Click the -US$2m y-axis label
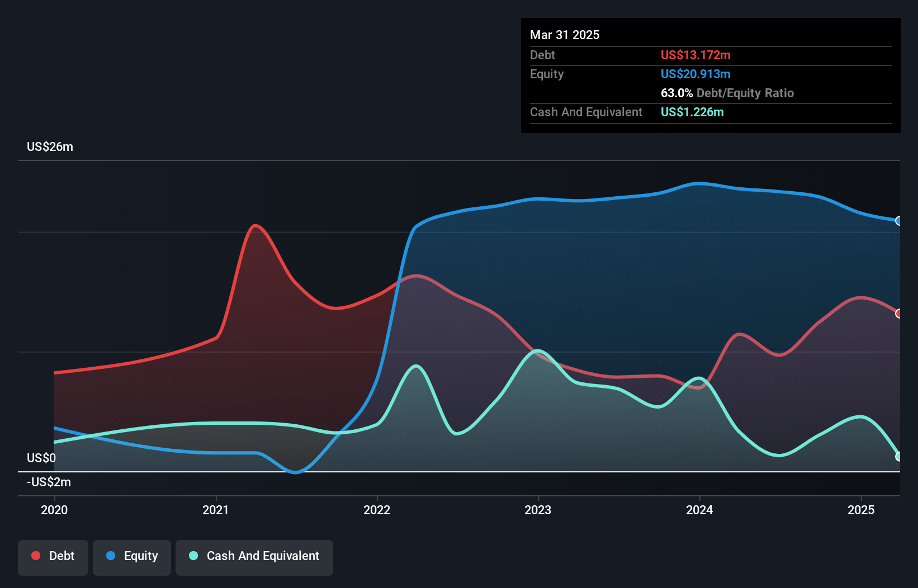918x588 pixels. point(49,482)
